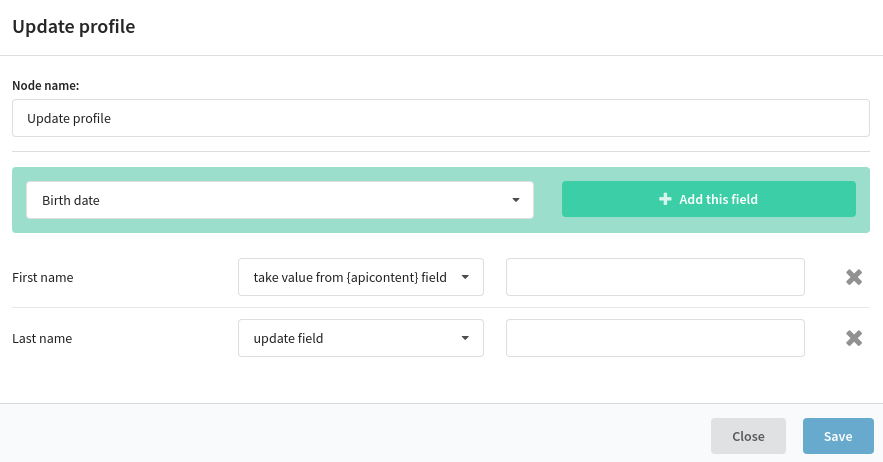Focus the Node name text box

tap(441, 118)
